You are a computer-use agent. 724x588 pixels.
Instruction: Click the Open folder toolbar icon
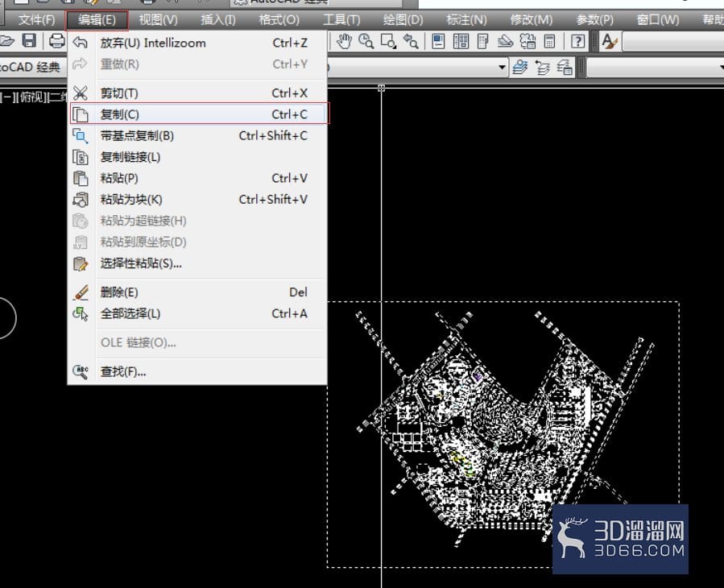click(7, 40)
